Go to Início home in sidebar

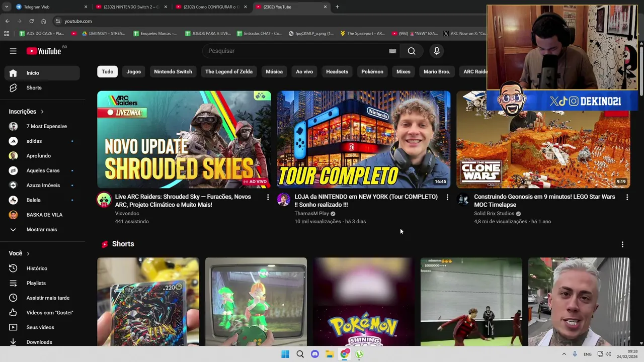pos(42,73)
